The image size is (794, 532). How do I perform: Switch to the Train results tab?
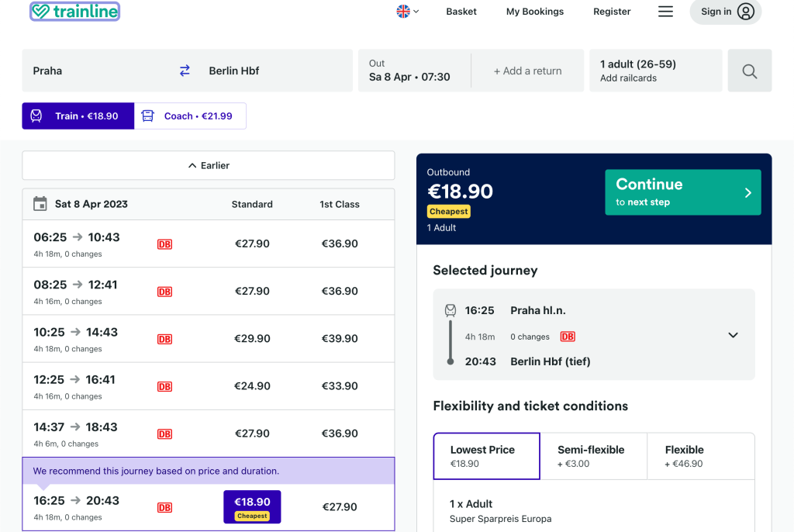78,116
